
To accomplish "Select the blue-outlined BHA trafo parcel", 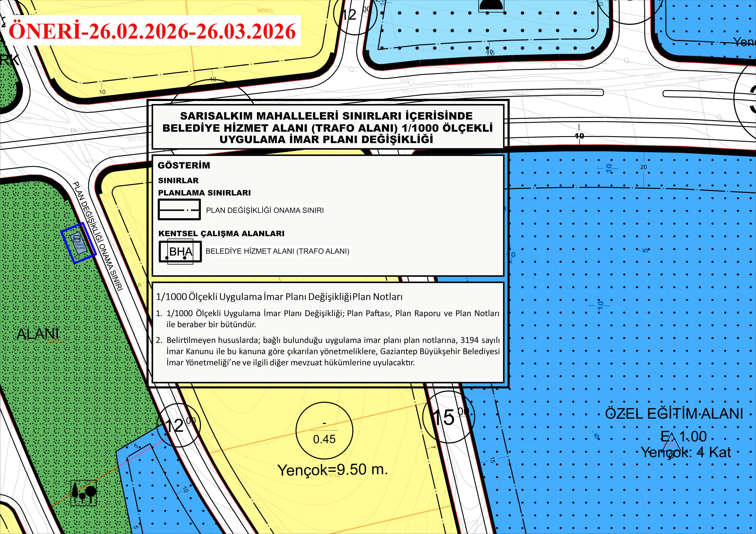I will 79,243.
